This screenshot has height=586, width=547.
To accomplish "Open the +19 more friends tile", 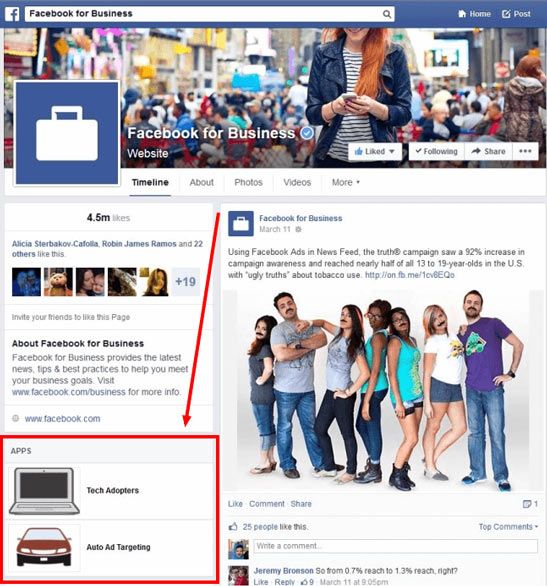I will (186, 282).
